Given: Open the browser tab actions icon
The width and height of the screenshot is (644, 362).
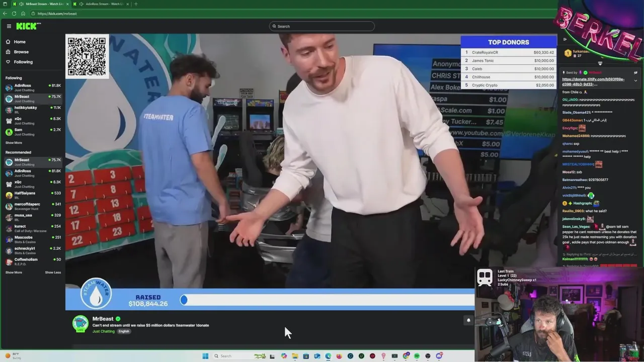Looking at the screenshot, I should tap(5, 4).
